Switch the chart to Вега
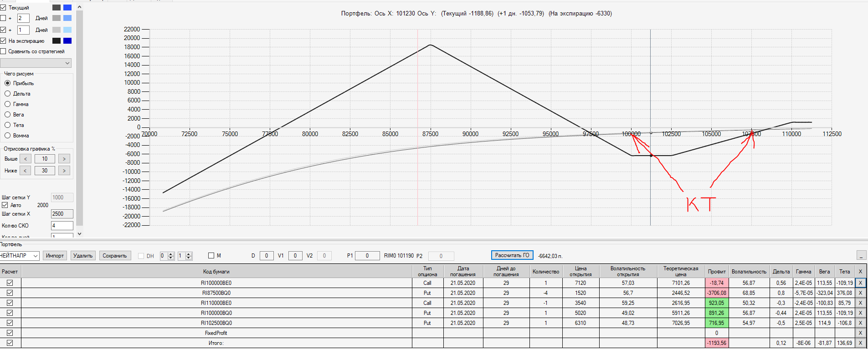Screen dimensions: 868x349 [7, 115]
